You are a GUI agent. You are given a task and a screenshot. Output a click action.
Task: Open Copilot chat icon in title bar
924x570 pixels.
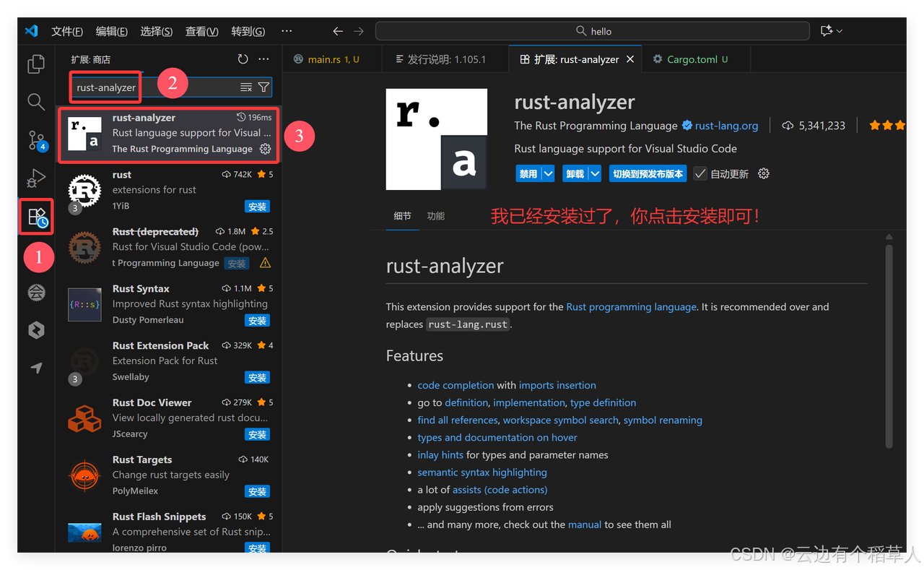[827, 31]
